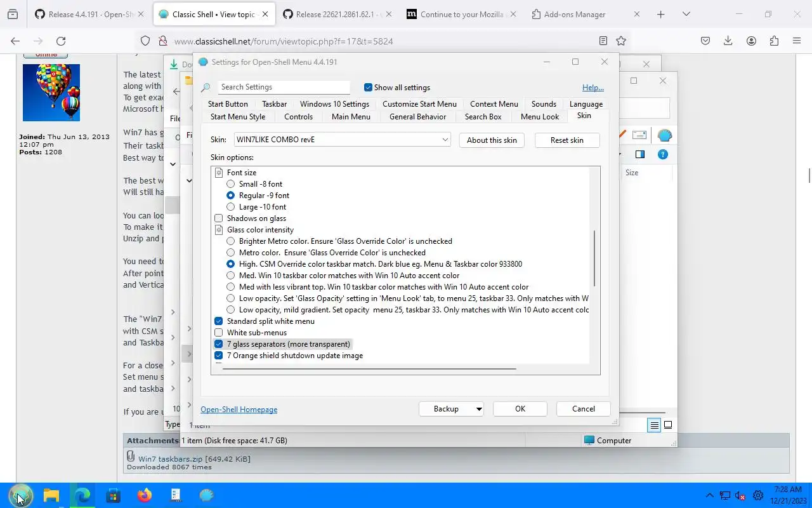The height and width of the screenshot is (508, 812).
Task: Click About this skin button
Action: [x=492, y=140]
